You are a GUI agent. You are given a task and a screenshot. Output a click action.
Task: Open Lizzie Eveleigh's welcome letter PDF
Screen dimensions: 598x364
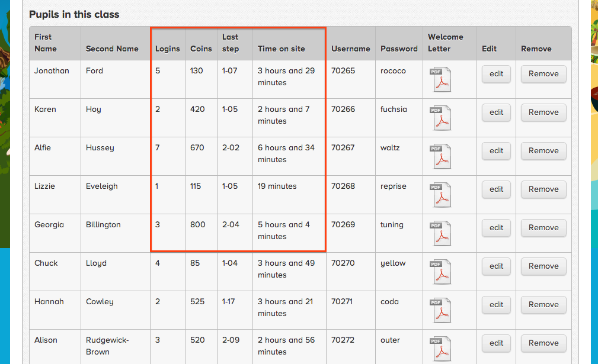[440, 195]
